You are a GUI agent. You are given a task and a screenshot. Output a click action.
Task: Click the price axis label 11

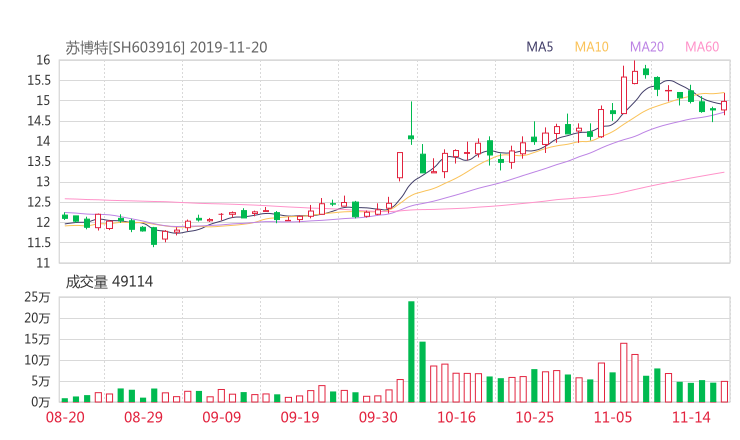43,263
